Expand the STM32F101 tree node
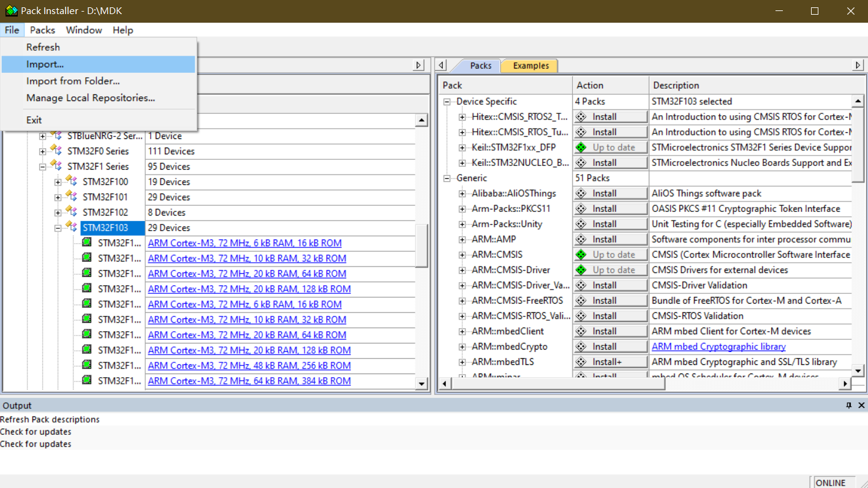This screenshot has width=868, height=488. pyautogui.click(x=58, y=197)
